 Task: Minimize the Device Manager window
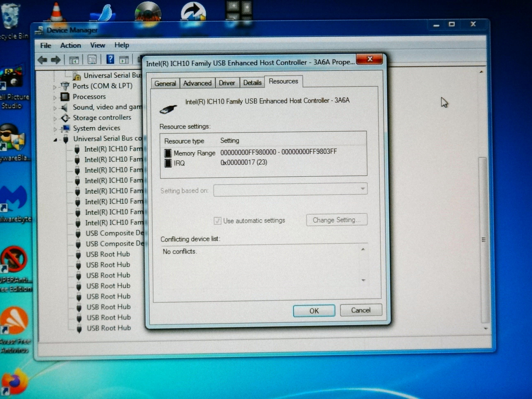[437, 25]
